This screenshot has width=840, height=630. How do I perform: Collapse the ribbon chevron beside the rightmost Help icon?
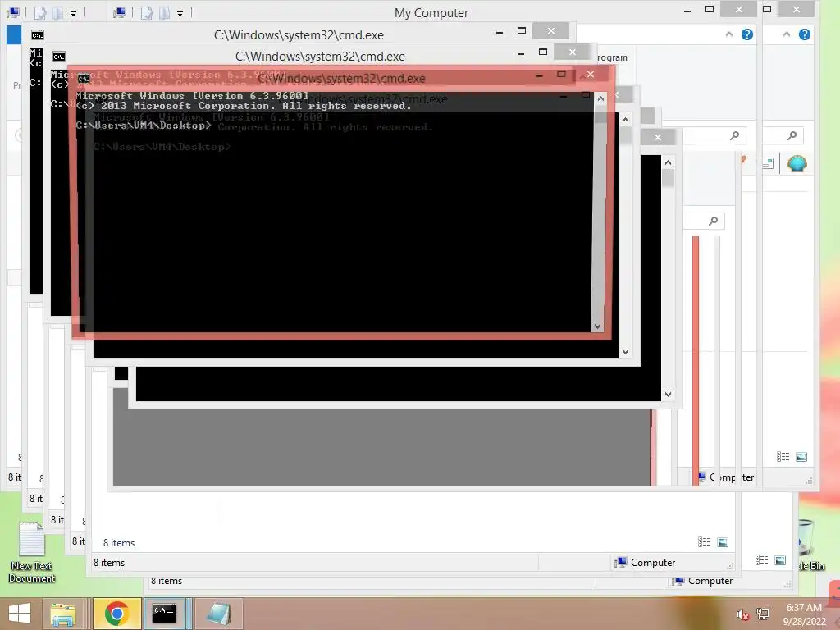[787, 34]
